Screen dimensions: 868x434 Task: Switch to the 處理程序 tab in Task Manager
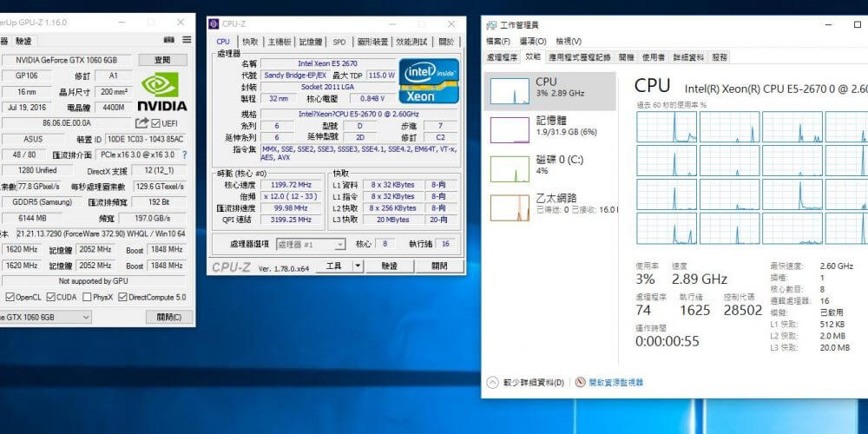coord(502,57)
